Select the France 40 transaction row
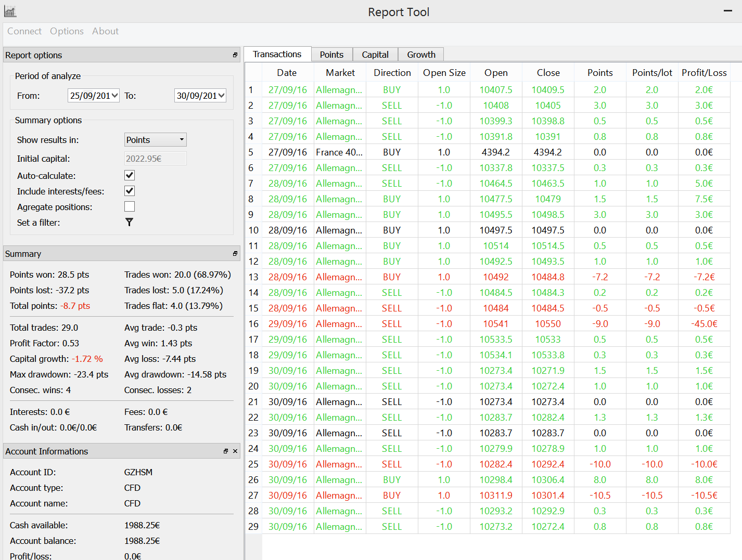Image resolution: width=742 pixels, height=560 pixels. 339,152
